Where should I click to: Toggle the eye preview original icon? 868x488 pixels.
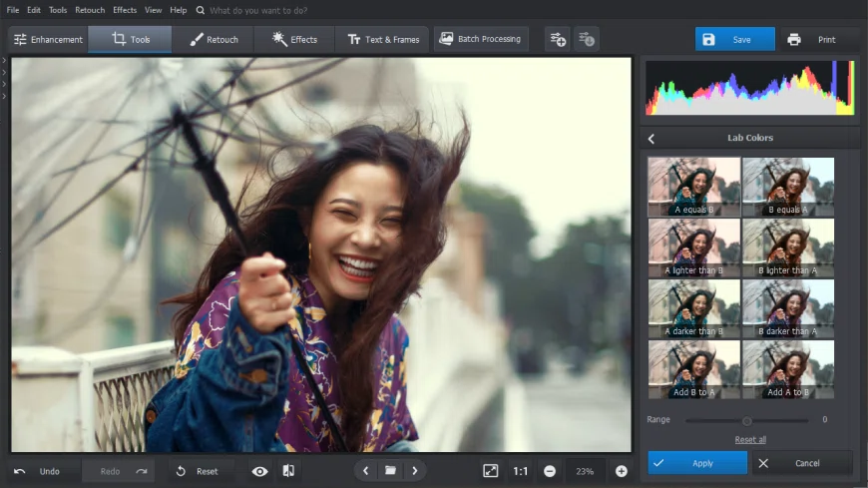(259, 471)
